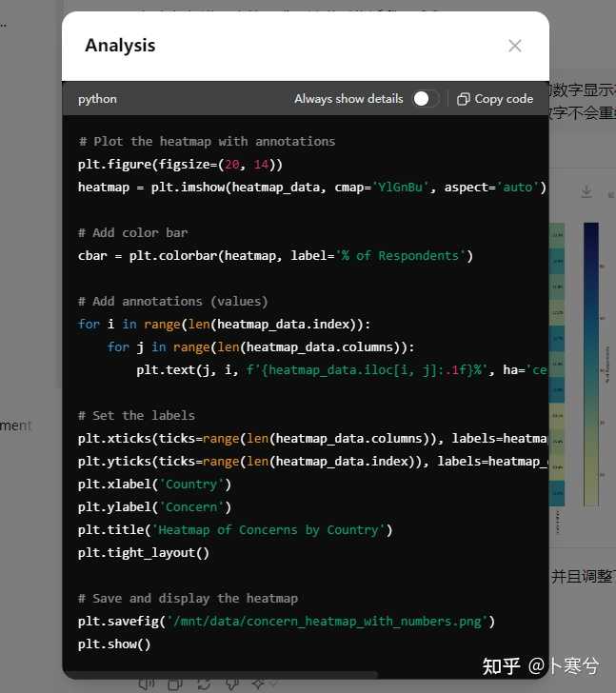The image size is (616, 693).
Task: Close the Analysis dialog with the X
Action: tap(515, 46)
